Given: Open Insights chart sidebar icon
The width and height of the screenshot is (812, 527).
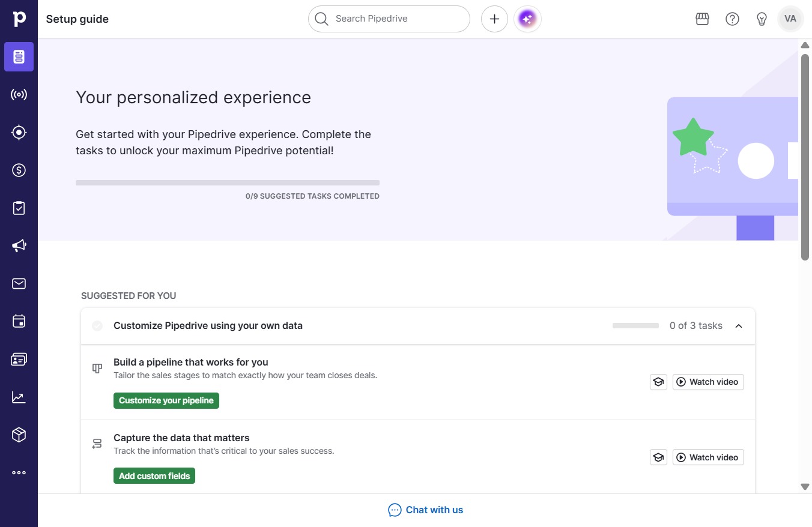Looking at the screenshot, I should (19, 397).
